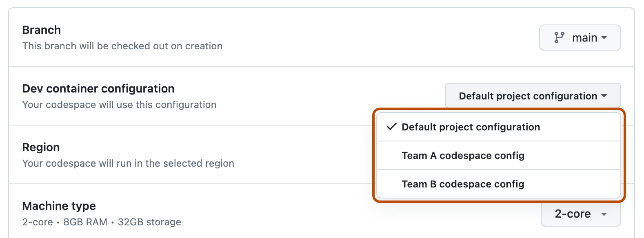Click the checkmark next to Default project configuration
Screen dimensions: 644x238
[x=391, y=127]
